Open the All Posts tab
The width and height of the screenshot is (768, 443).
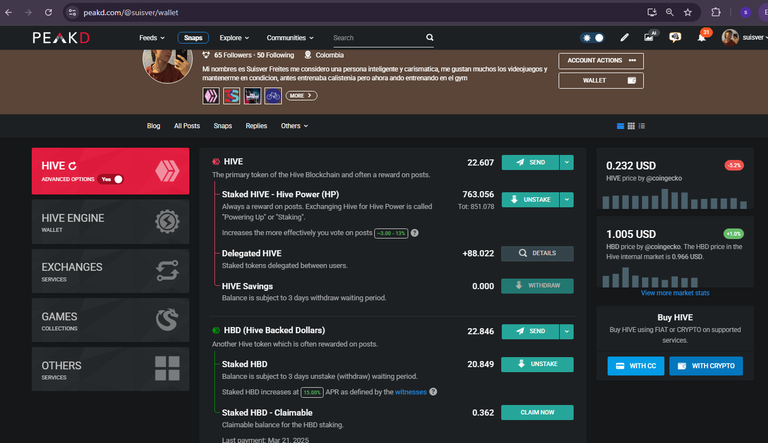[187, 126]
